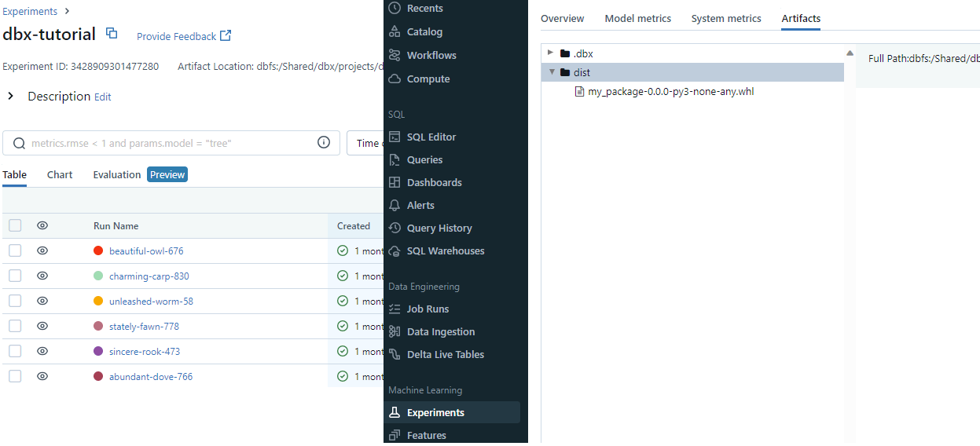Viewport: 980px width, 446px height.
Task: Collapse the dist folder arrow
Action: pyautogui.click(x=552, y=72)
